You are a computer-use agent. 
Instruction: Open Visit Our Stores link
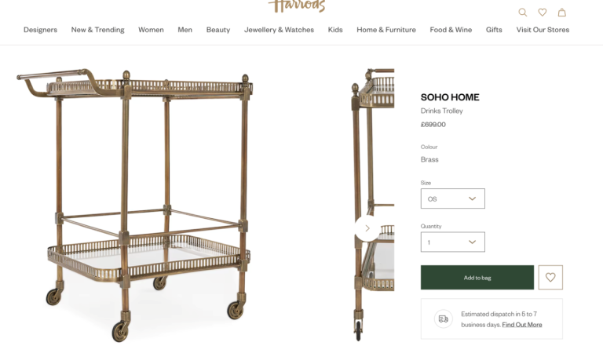(543, 30)
